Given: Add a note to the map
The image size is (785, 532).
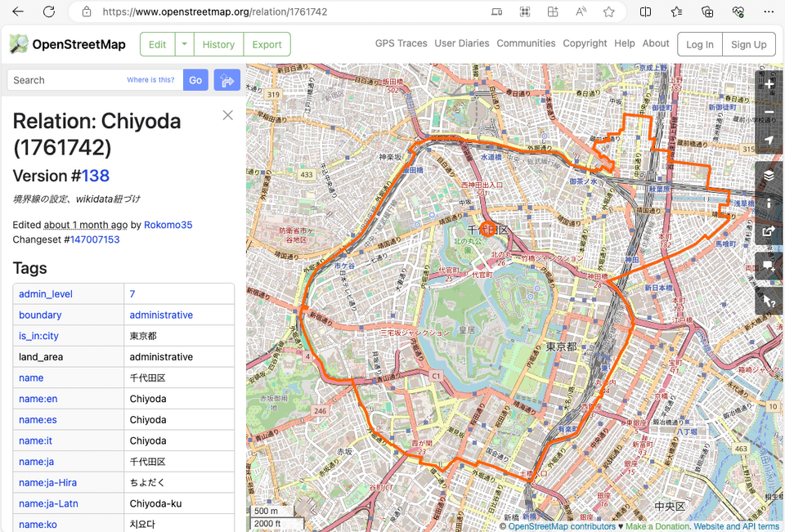Looking at the screenshot, I should (769, 266).
